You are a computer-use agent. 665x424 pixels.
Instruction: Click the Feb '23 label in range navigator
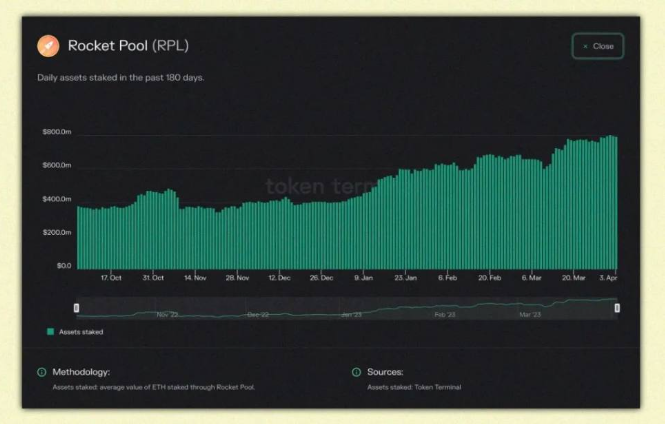click(445, 315)
